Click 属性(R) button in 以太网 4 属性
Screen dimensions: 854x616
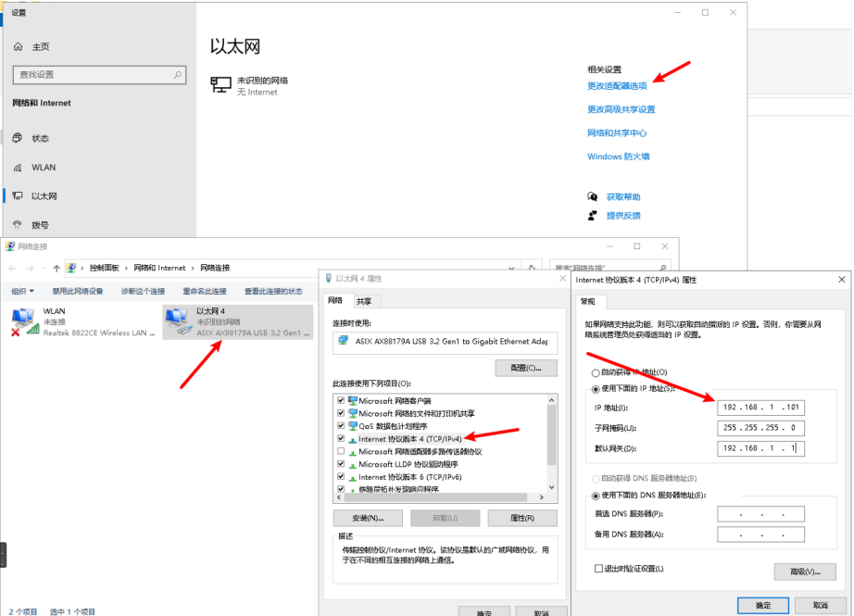point(522,518)
